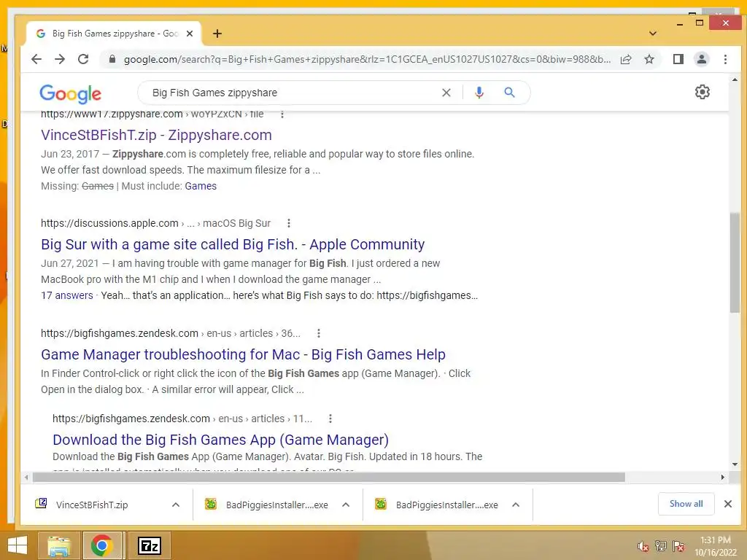Open the Windows Start menu
The image size is (747, 560).
(18, 545)
